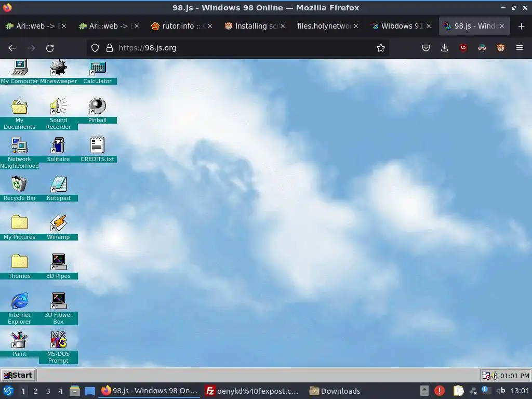The width and height of the screenshot is (532, 399).
Task: Switch to virtual desktop 4
Action: 61,391
